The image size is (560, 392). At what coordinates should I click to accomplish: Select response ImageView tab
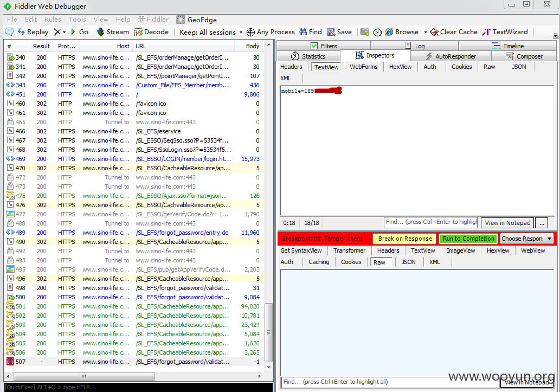point(461,250)
